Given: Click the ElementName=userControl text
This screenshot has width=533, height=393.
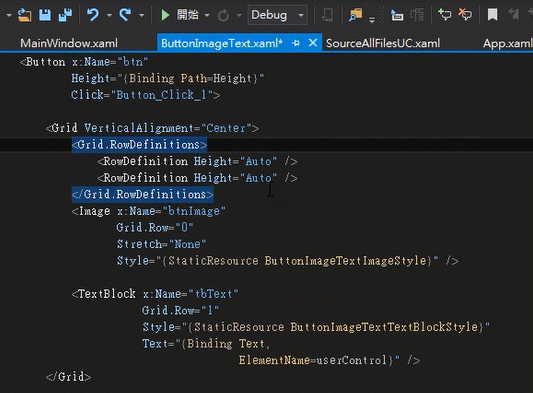Looking at the screenshot, I should pyautogui.click(x=313, y=360).
